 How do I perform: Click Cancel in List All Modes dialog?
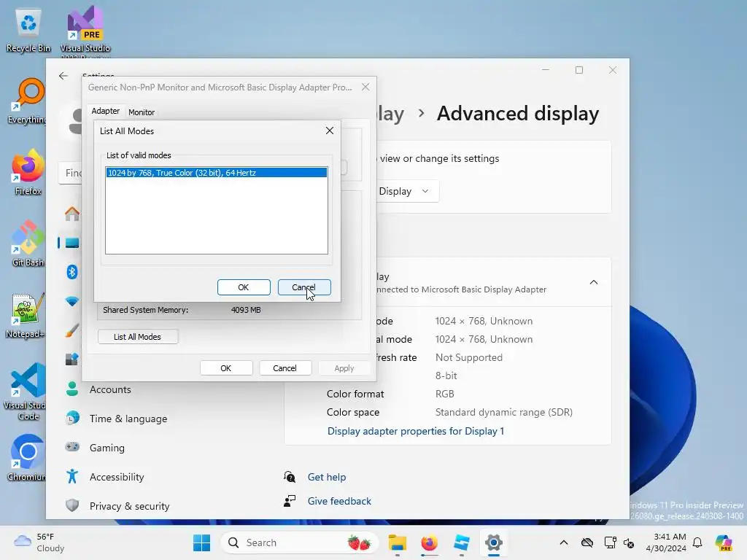tap(304, 287)
